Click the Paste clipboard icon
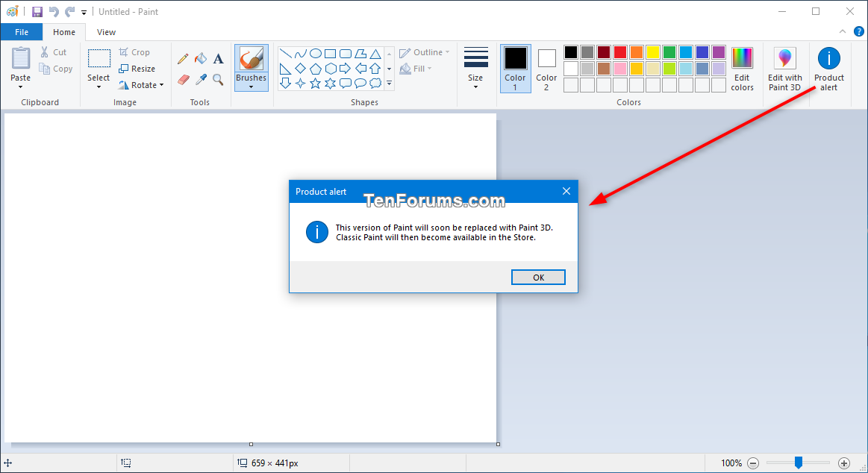The width and height of the screenshot is (868, 473). click(21, 59)
